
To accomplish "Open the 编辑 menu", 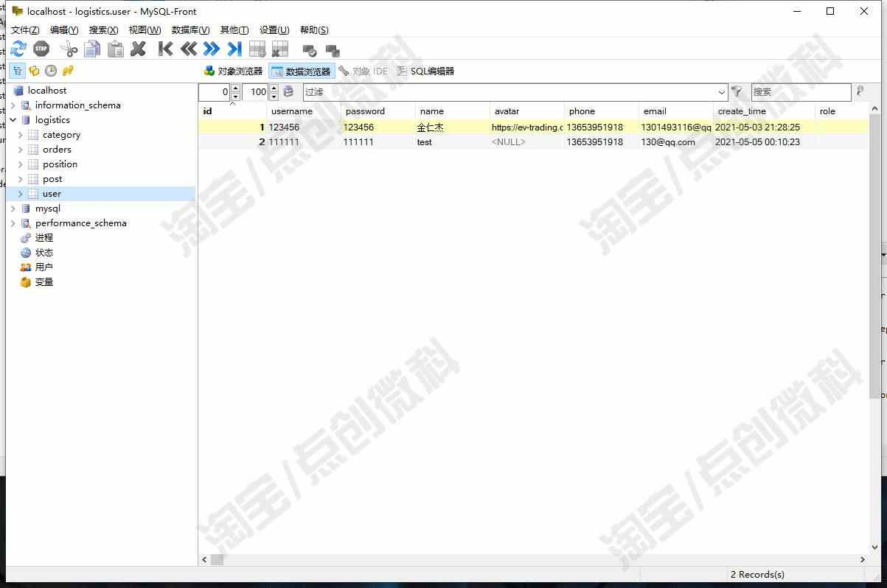I will click(x=64, y=30).
